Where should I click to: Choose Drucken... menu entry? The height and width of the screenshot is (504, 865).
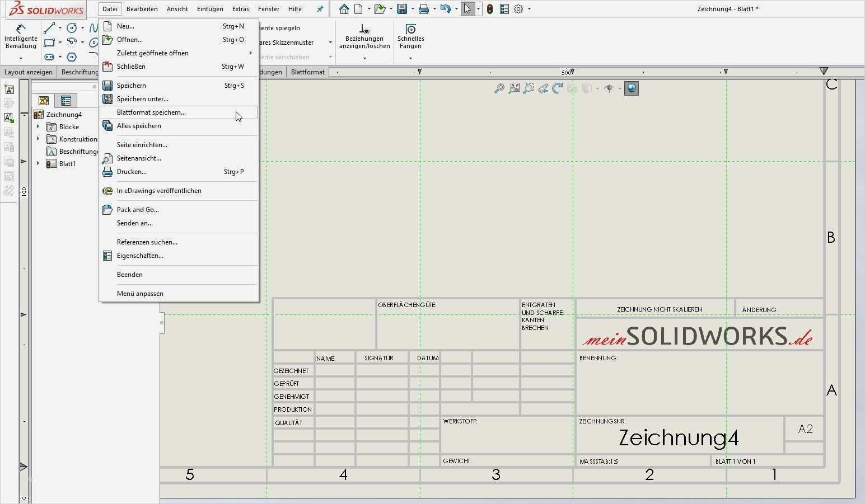(179, 172)
